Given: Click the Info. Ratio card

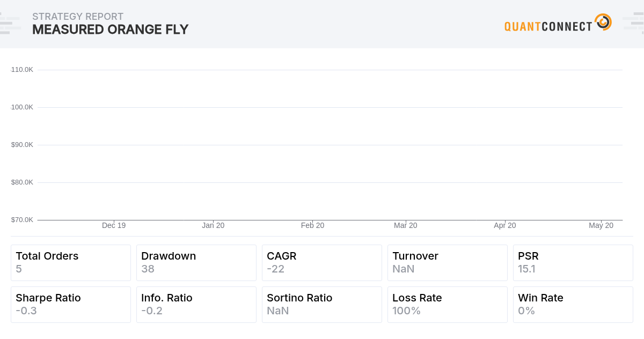Looking at the screenshot, I should point(196,305).
